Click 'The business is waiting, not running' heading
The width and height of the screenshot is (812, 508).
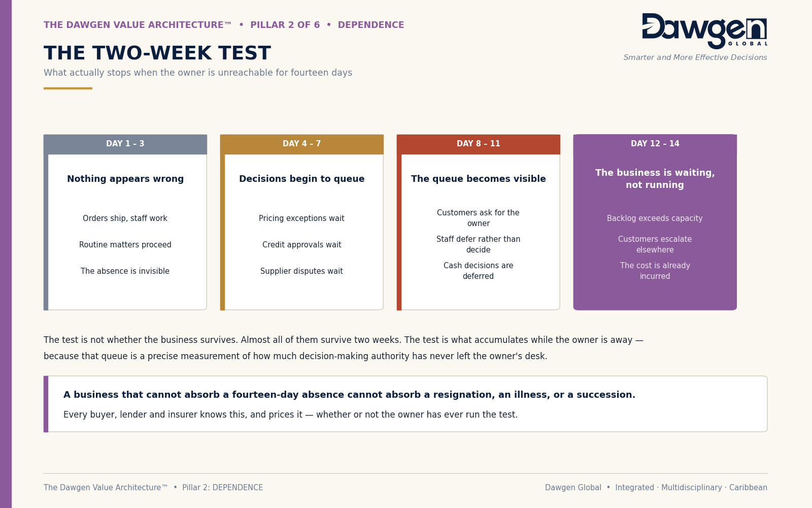point(655,179)
